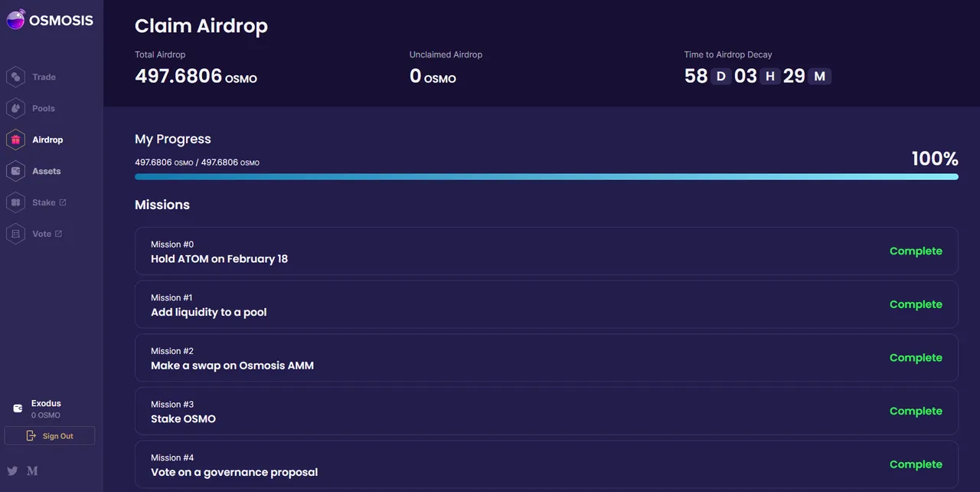This screenshot has width=980, height=492.
Task: Click the 100% progress value
Action: (935, 159)
